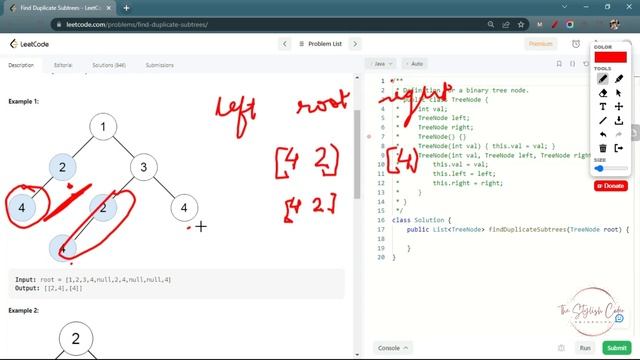Click the tab search chevron in title bar

click(x=564, y=7)
